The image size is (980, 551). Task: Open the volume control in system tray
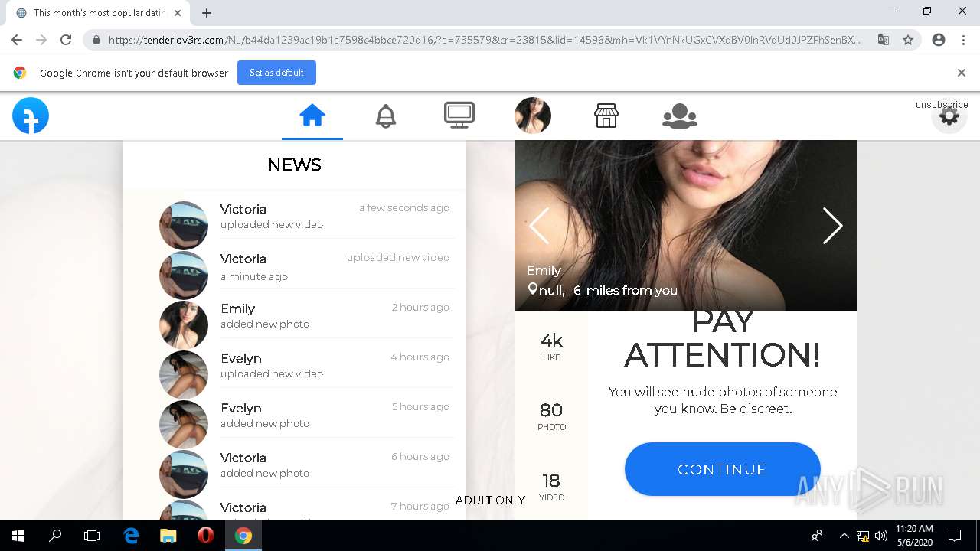tap(880, 536)
